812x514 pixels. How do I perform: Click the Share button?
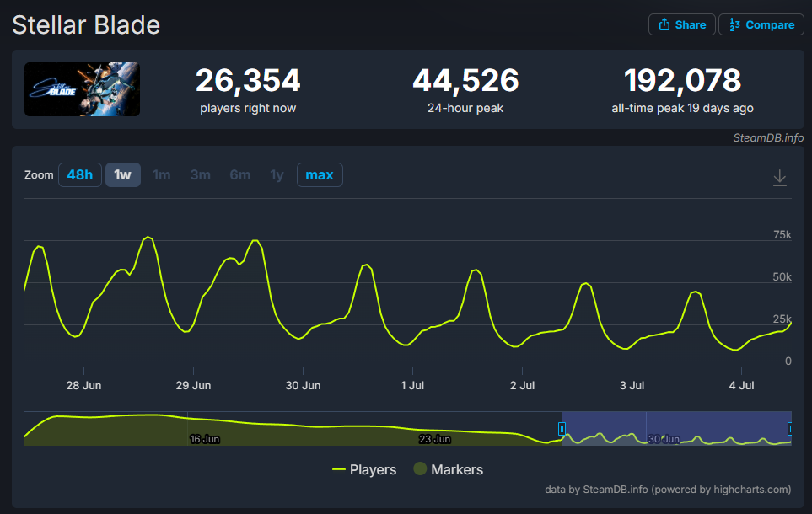point(681,24)
